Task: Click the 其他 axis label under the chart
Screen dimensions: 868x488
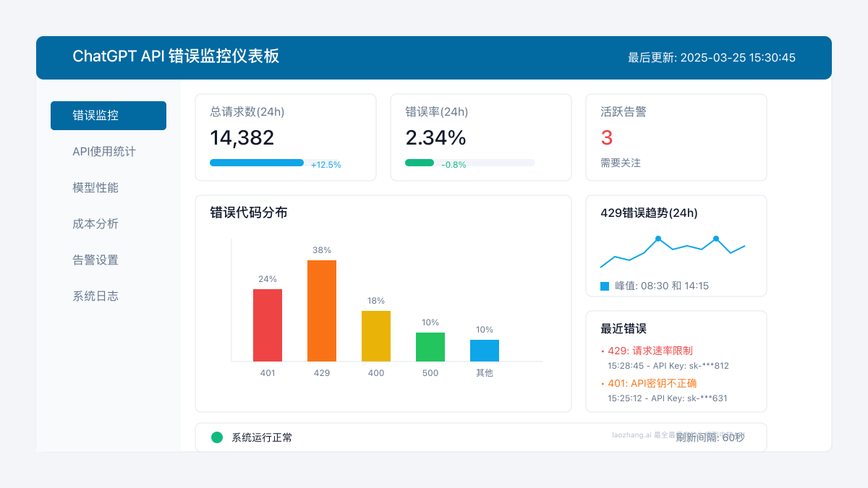Action: [485, 373]
